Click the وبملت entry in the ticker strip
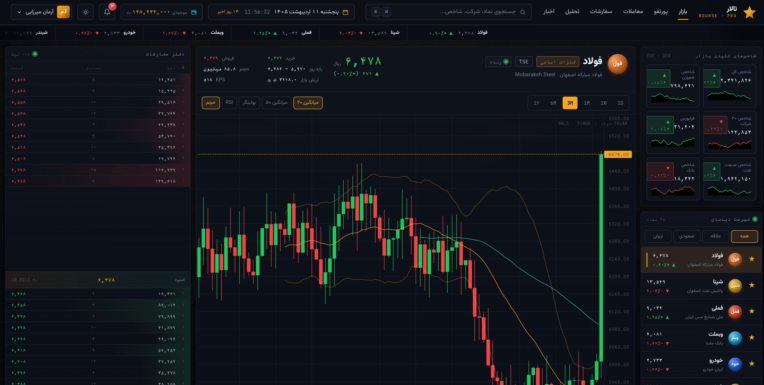 [x=193, y=33]
